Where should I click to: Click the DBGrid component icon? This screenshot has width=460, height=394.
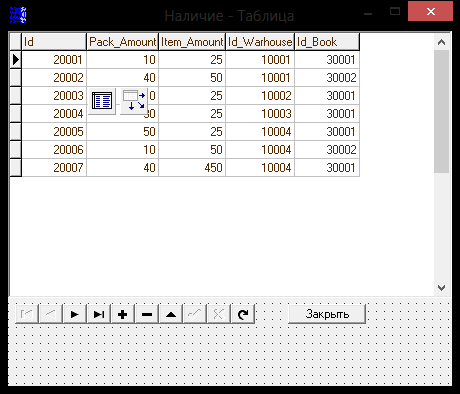tap(102, 101)
